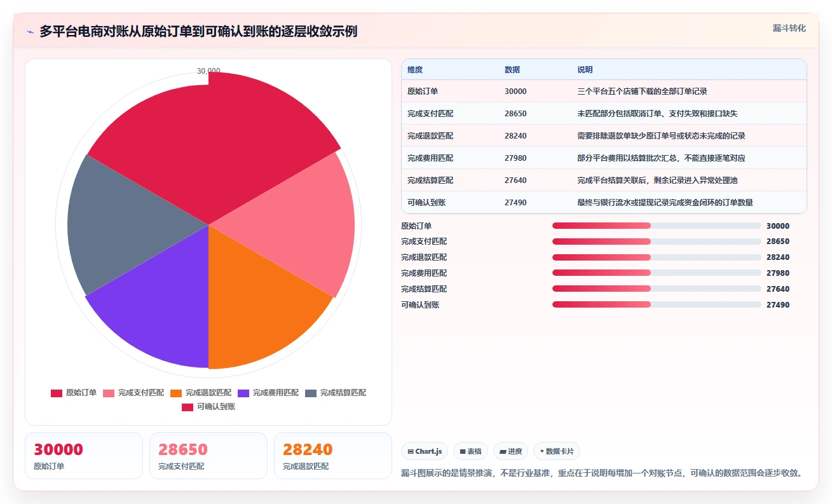This screenshot has width=832, height=504.
Task: Click the description starting 完成平台结算关联后
Action: 657,180
